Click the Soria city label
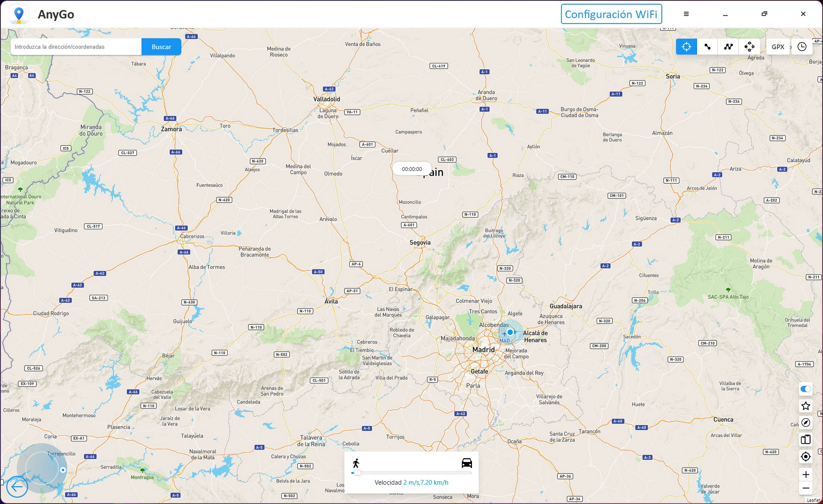Viewport: 823px width, 504px height. point(673,76)
